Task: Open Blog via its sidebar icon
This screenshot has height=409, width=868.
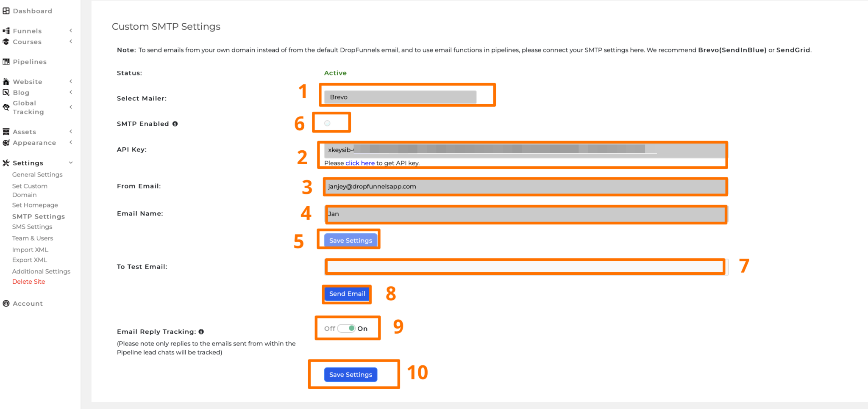Action: [6, 92]
